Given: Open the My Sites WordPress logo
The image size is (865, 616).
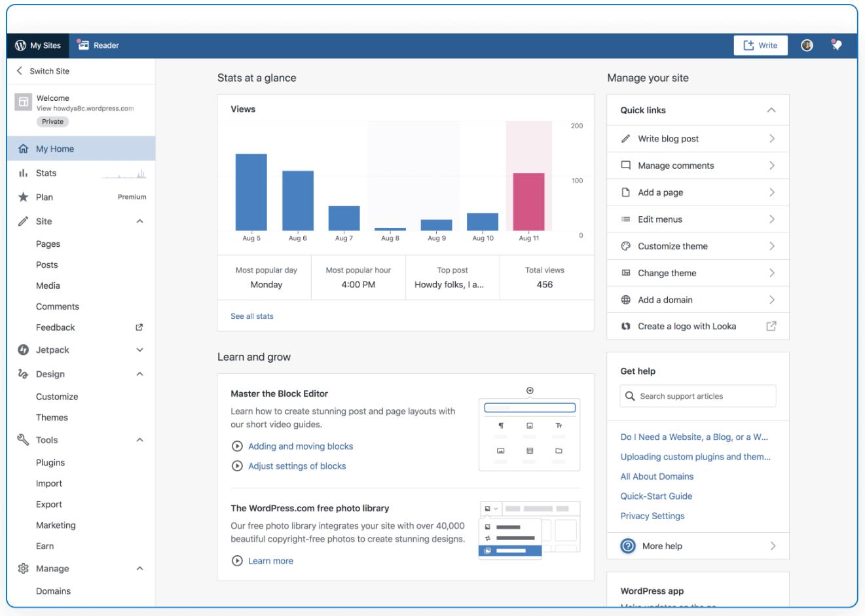Looking at the screenshot, I should [x=20, y=45].
